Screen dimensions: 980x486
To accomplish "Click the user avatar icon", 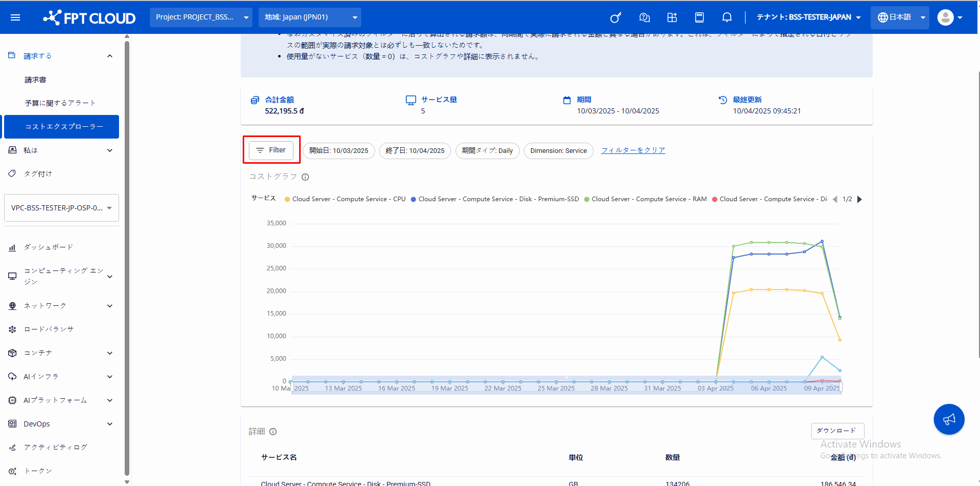I will [946, 17].
